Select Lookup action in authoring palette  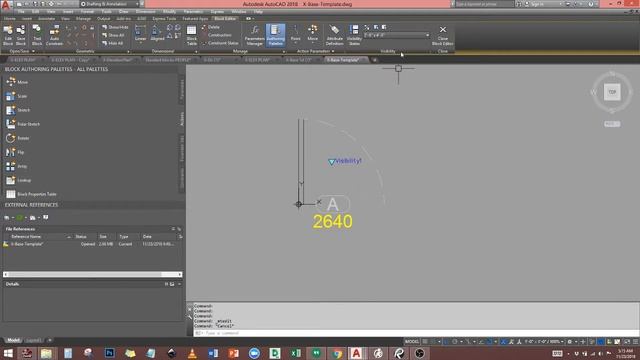coord(18,180)
